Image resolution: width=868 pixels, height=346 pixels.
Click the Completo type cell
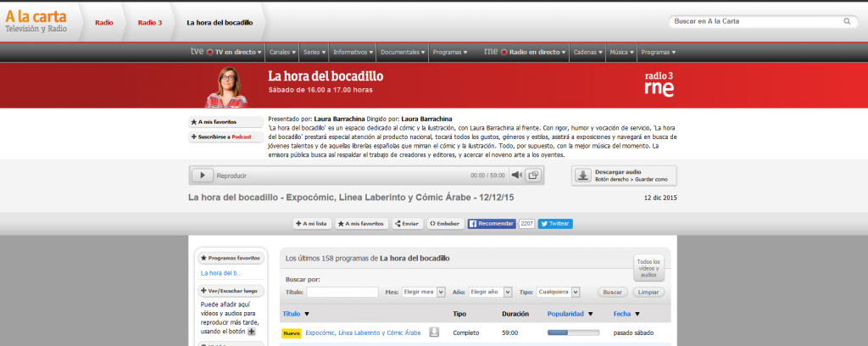click(x=466, y=332)
